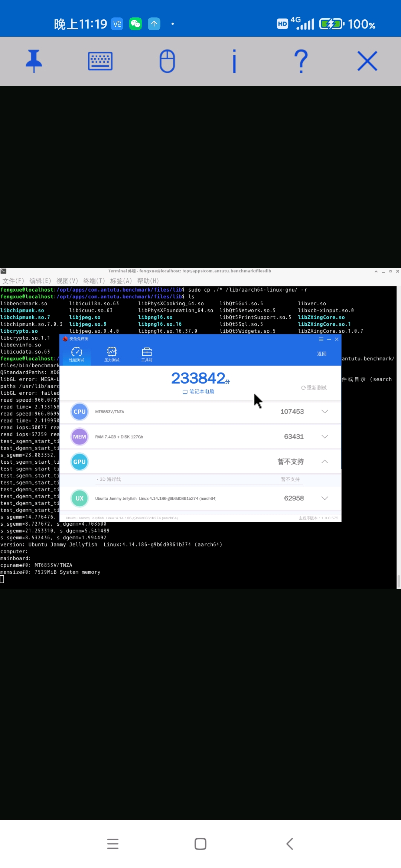Expand the MEM score row

325,437
